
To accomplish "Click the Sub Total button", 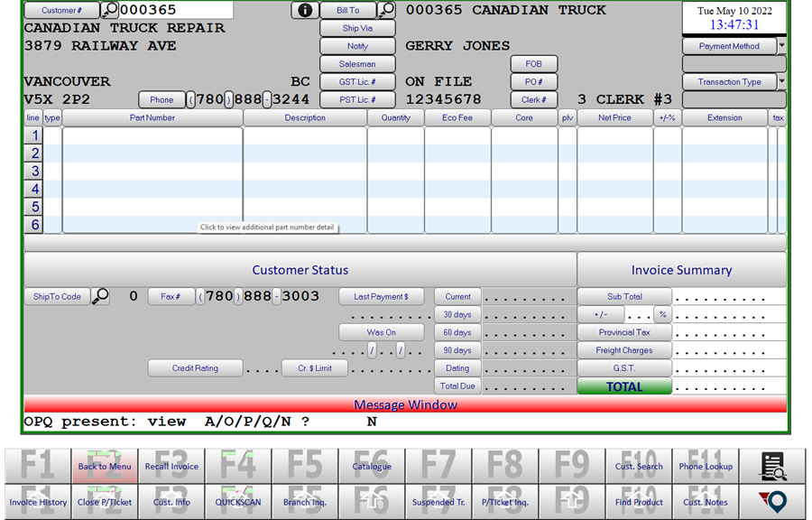I will 624,296.
